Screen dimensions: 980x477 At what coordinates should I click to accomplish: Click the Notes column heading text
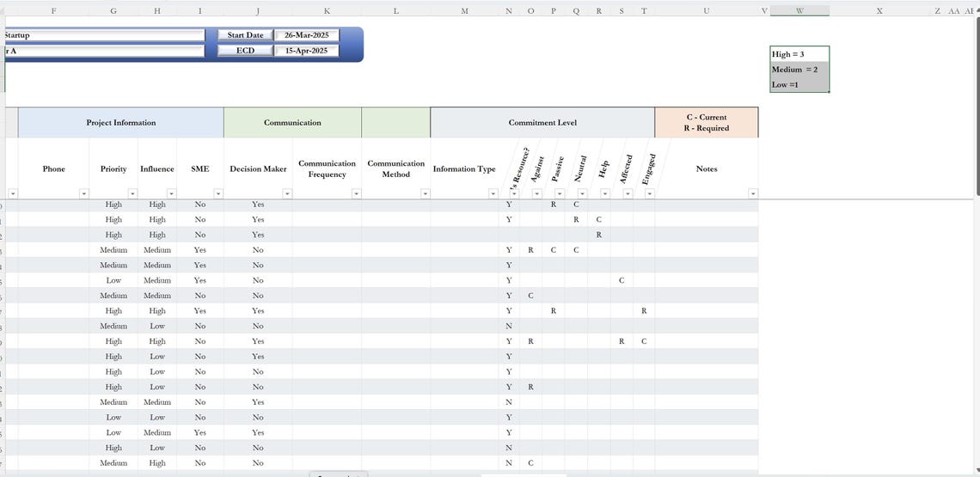click(x=707, y=168)
